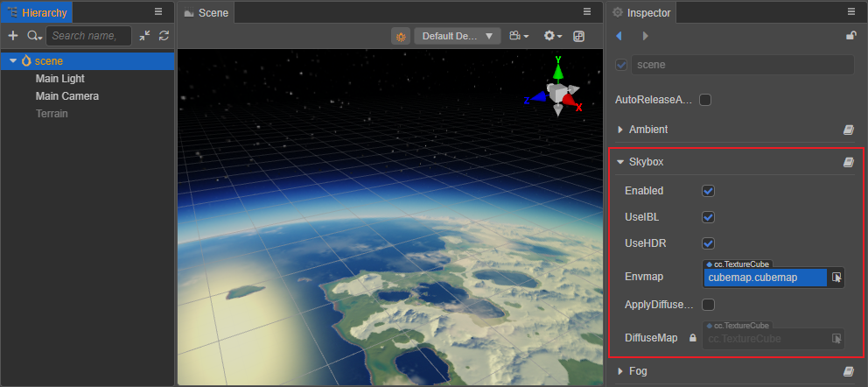Open Ambient help documentation icon

click(849, 130)
